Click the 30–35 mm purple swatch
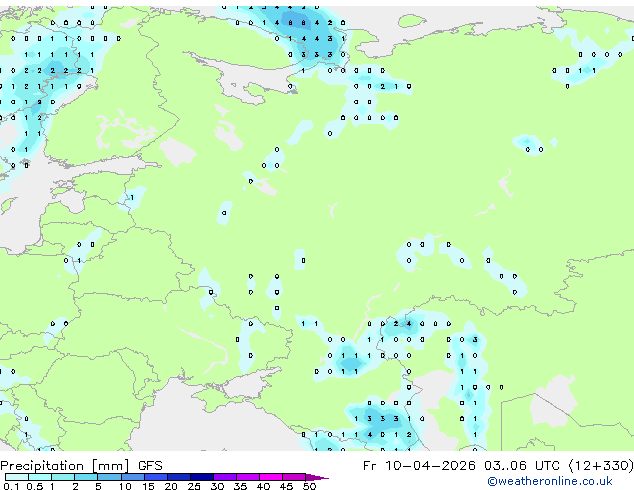634x490 pixels. 225,477
